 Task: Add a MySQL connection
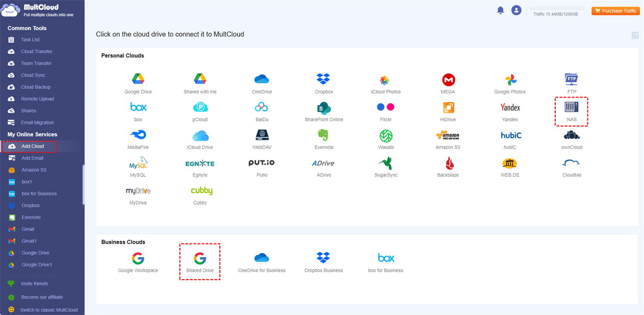tap(138, 163)
